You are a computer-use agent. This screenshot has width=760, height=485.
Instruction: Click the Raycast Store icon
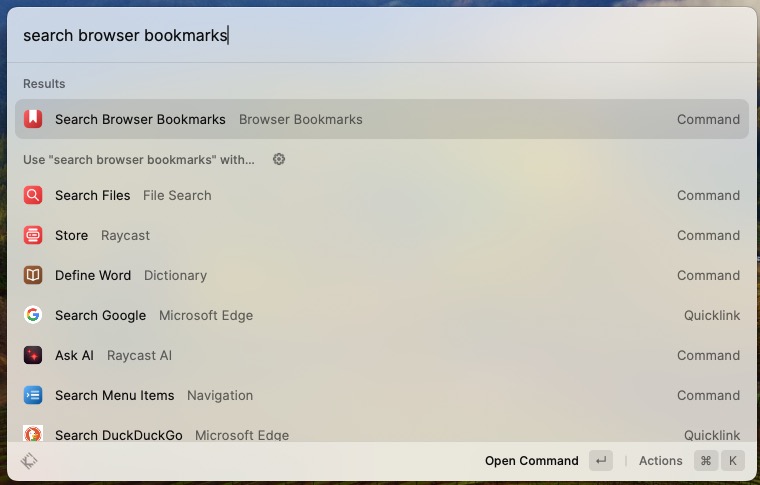pos(33,235)
